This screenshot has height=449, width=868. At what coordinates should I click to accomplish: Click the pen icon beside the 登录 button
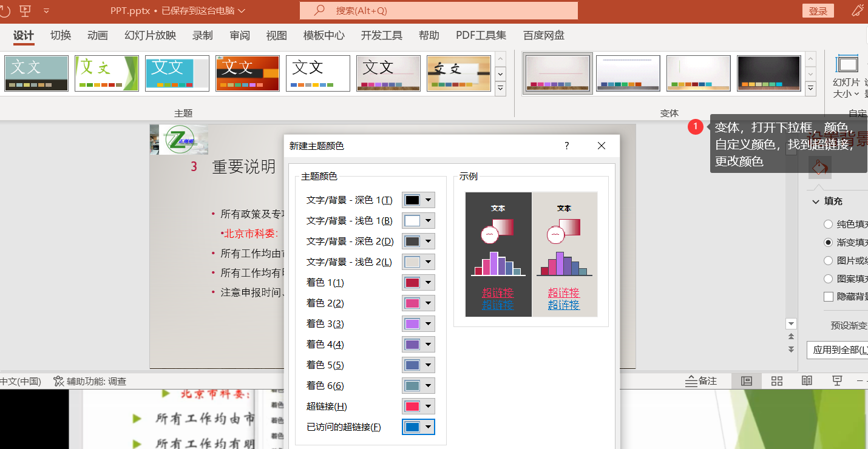[x=858, y=10]
